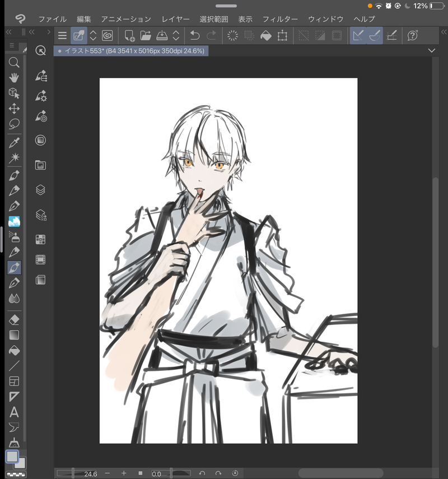Open the help question mark icon
This screenshot has width=448, height=479.
pyautogui.click(x=412, y=36)
